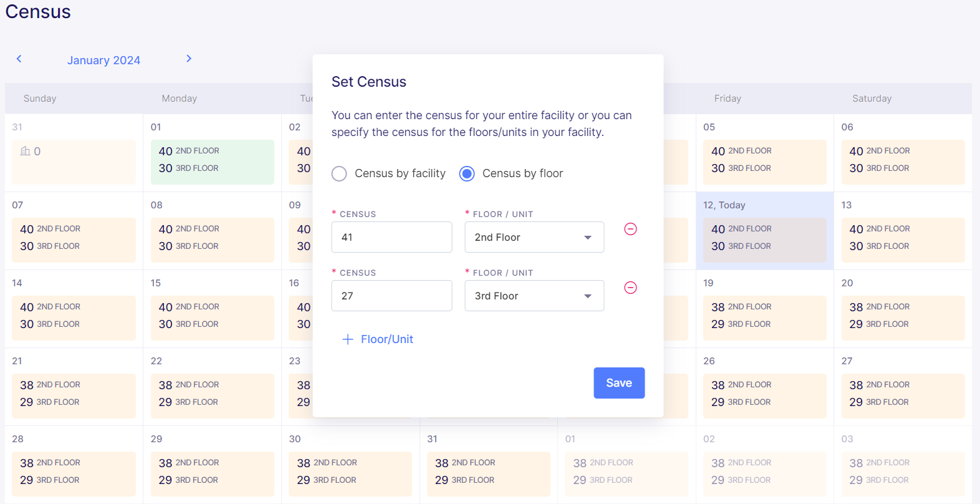
Task: Remove the 2nd Floor census row
Action: tap(630, 229)
